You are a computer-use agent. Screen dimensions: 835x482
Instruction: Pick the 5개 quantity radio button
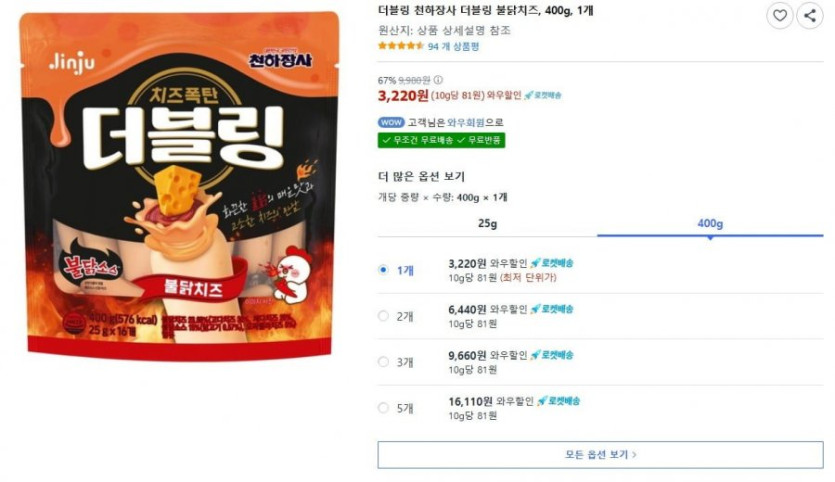pos(383,408)
